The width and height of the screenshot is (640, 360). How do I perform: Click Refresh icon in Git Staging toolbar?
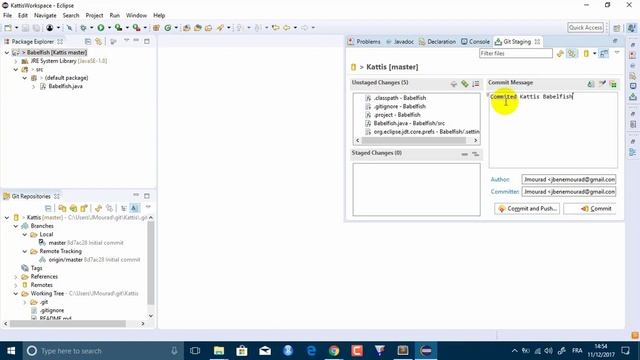coord(560,53)
